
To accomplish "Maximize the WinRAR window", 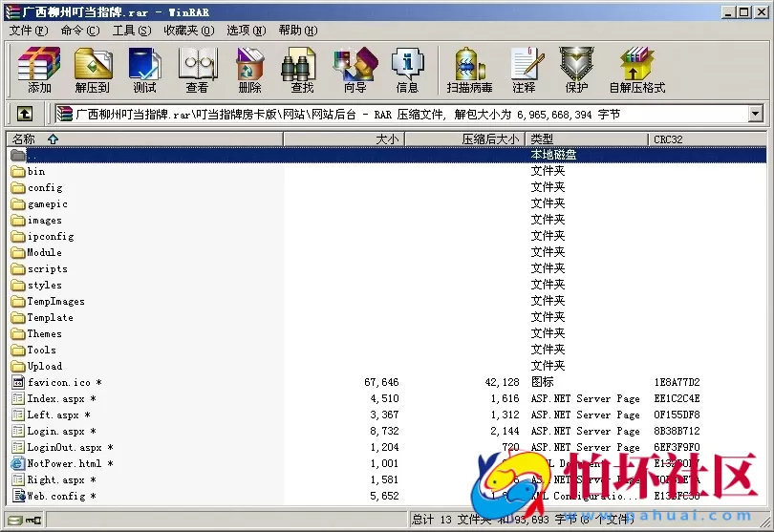I will (x=743, y=12).
